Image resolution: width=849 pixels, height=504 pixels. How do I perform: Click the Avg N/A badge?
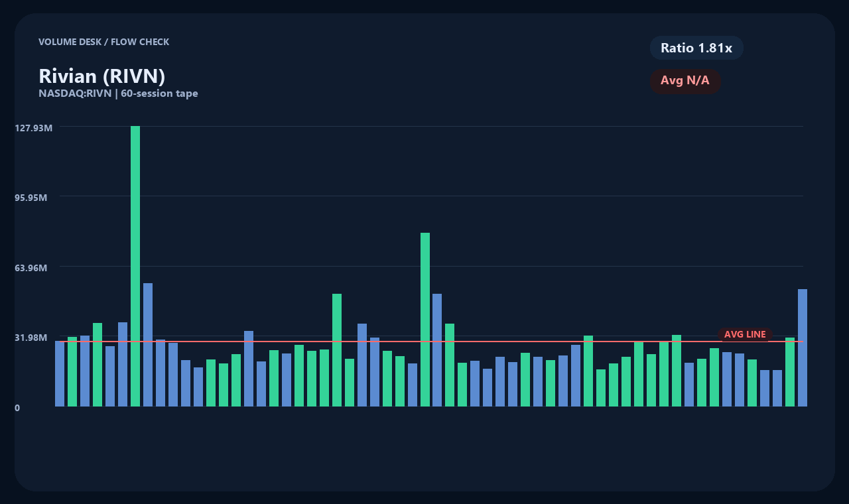tap(685, 81)
